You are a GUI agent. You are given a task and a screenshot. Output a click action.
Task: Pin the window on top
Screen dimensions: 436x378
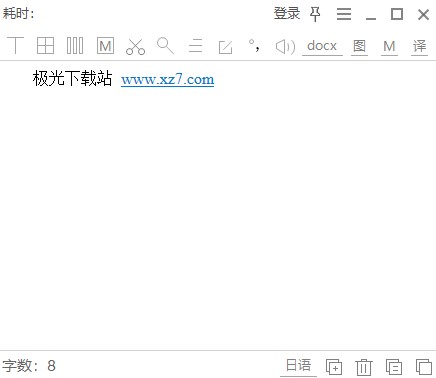315,14
